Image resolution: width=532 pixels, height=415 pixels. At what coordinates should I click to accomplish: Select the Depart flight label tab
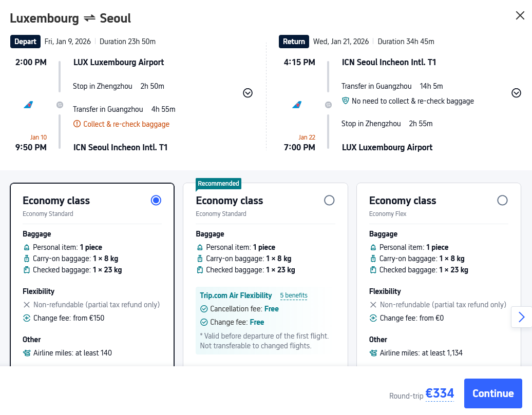tap(25, 42)
